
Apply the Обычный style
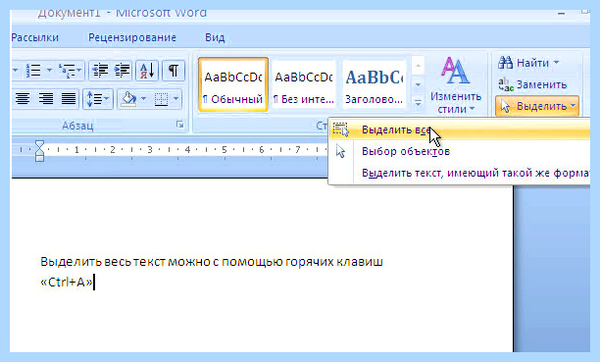(x=233, y=85)
